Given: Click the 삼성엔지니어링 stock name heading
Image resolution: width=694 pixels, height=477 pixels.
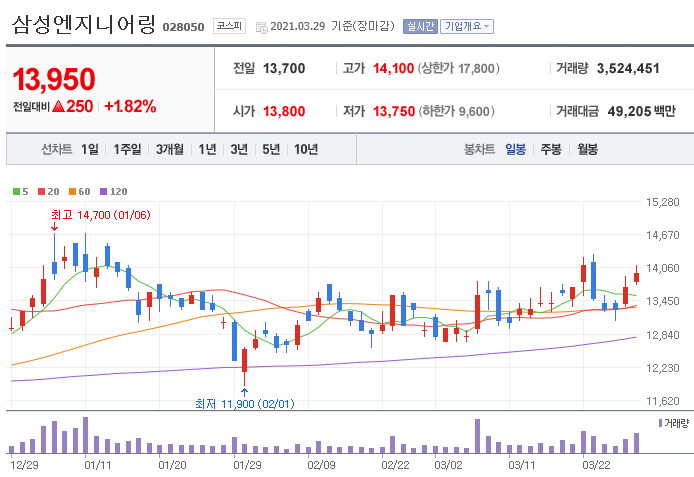Looking at the screenshot, I should pos(84,25).
